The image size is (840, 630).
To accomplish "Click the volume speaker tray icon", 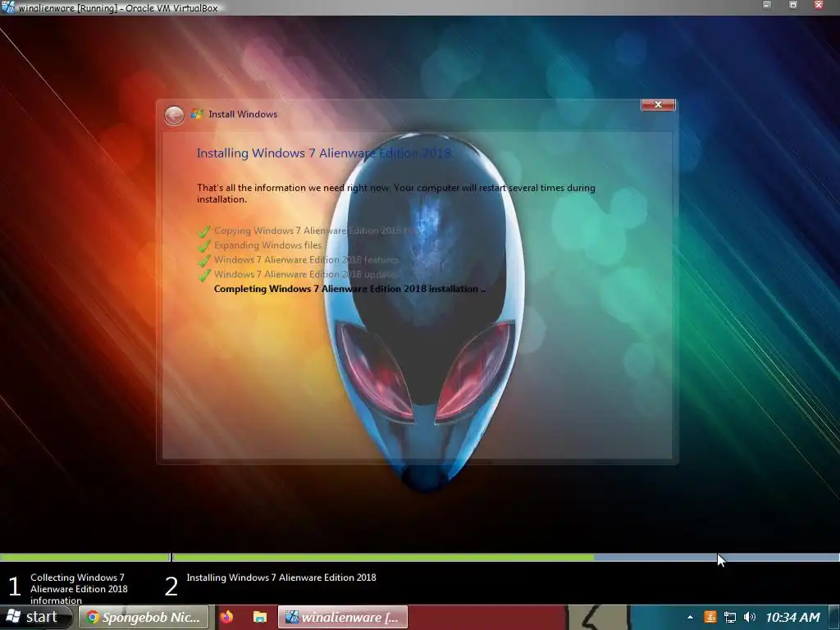I will pos(750,617).
